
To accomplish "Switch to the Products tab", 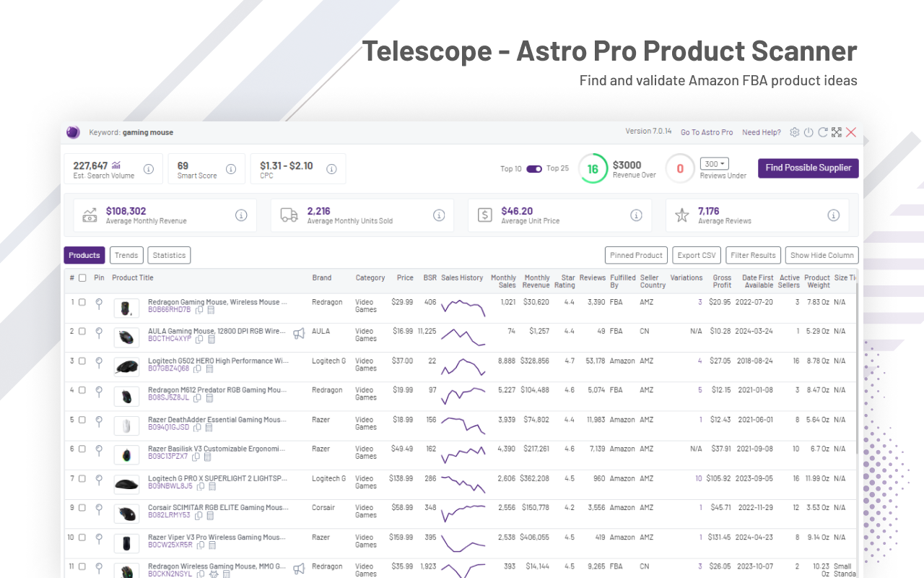I will coord(84,255).
